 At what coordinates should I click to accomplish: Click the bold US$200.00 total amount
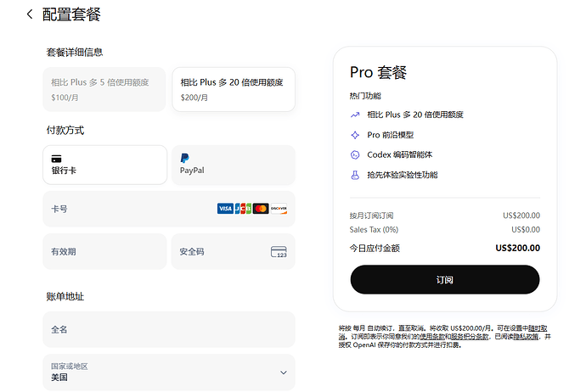[517, 248]
